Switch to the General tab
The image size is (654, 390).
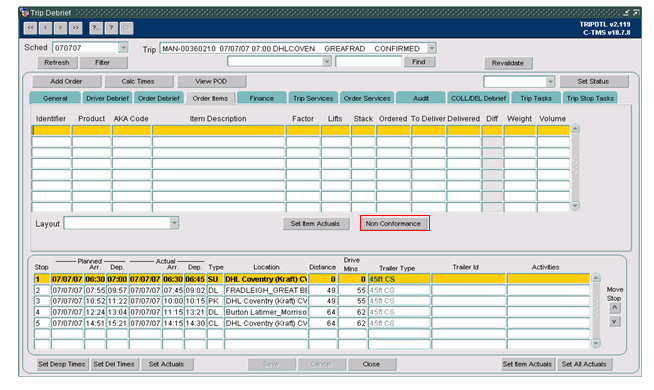tap(55, 98)
